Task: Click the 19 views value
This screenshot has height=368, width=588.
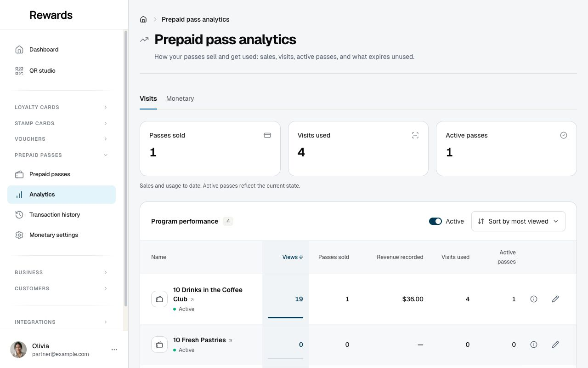Action: 299,299
